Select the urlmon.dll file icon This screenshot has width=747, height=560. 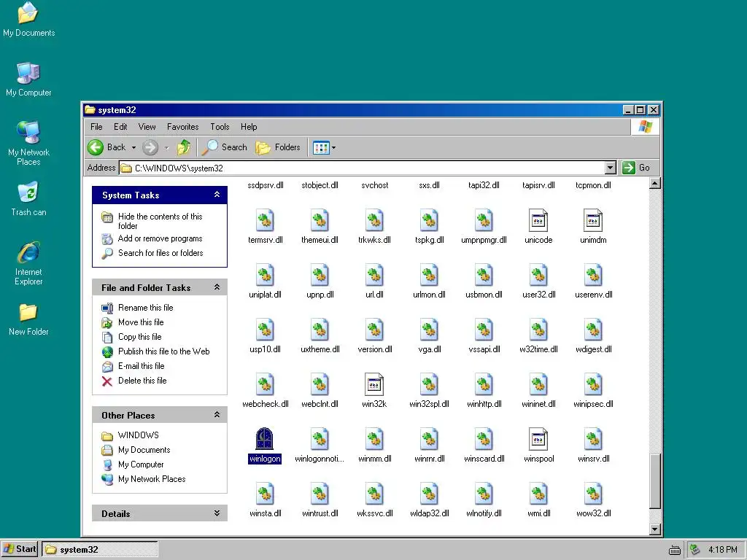pos(429,275)
